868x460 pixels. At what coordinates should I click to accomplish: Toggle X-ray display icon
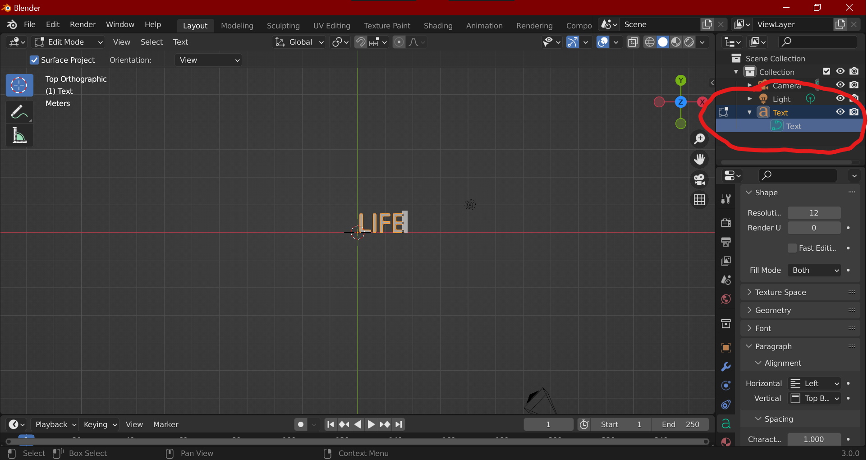coord(633,42)
